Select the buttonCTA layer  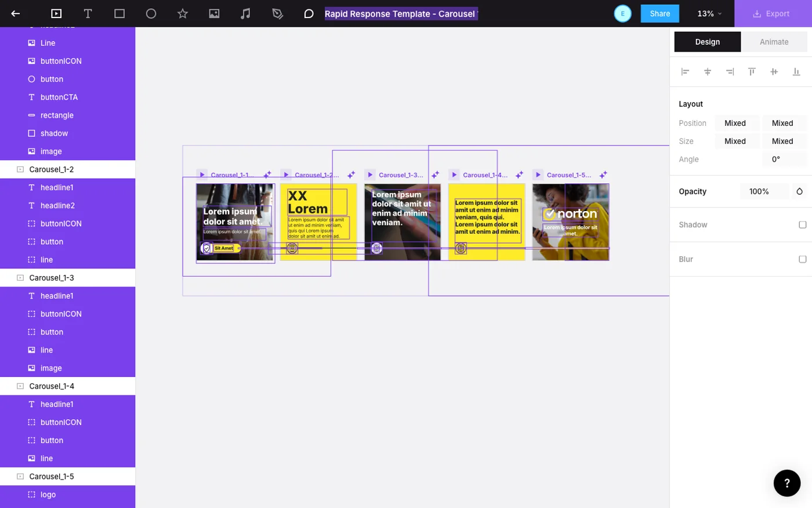pyautogui.click(x=67, y=97)
